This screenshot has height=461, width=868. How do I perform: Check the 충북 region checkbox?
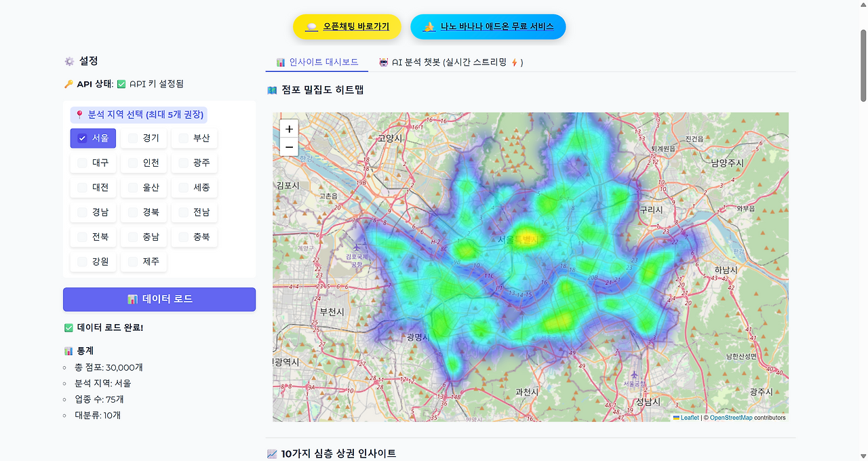pos(183,237)
